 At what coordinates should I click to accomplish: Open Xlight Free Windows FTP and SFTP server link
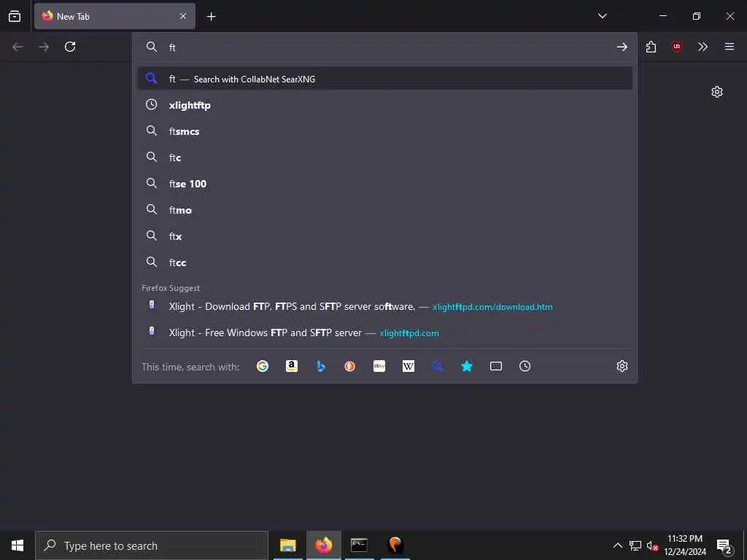click(x=385, y=332)
